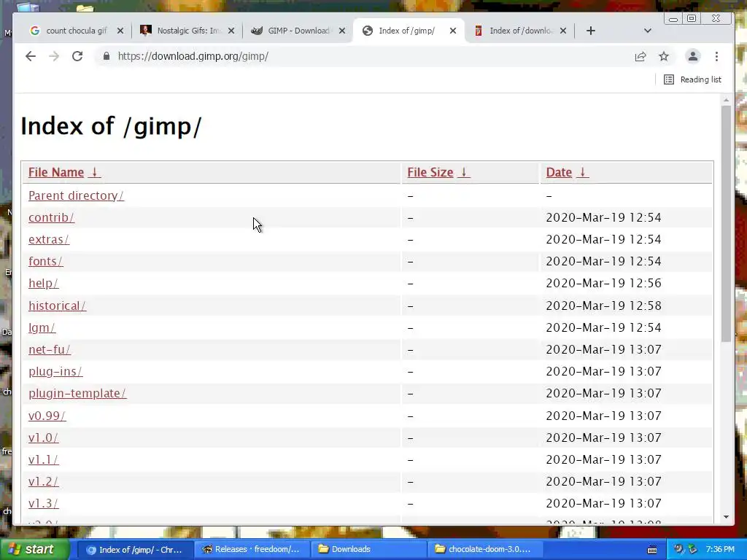Screen dimensions: 747x560
Task: Click the arrow next to File Size
Action: [x=463, y=172]
